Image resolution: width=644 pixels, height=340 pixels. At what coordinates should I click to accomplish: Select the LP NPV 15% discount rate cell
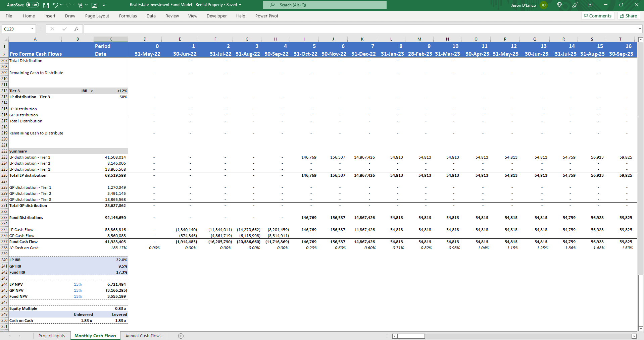click(78, 284)
